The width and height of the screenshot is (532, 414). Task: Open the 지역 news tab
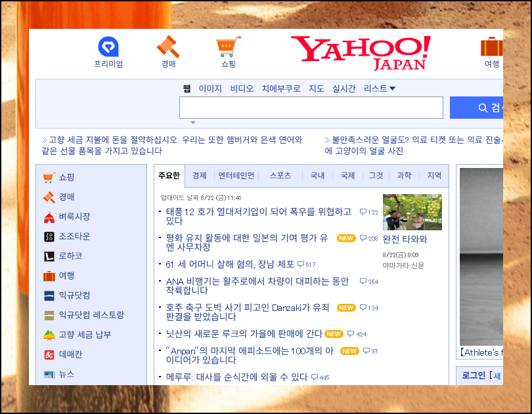pyautogui.click(x=434, y=176)
